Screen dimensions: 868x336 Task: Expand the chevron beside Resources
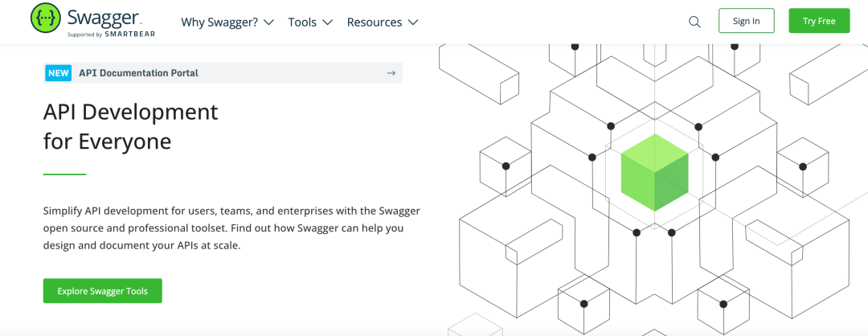point(413,23)
